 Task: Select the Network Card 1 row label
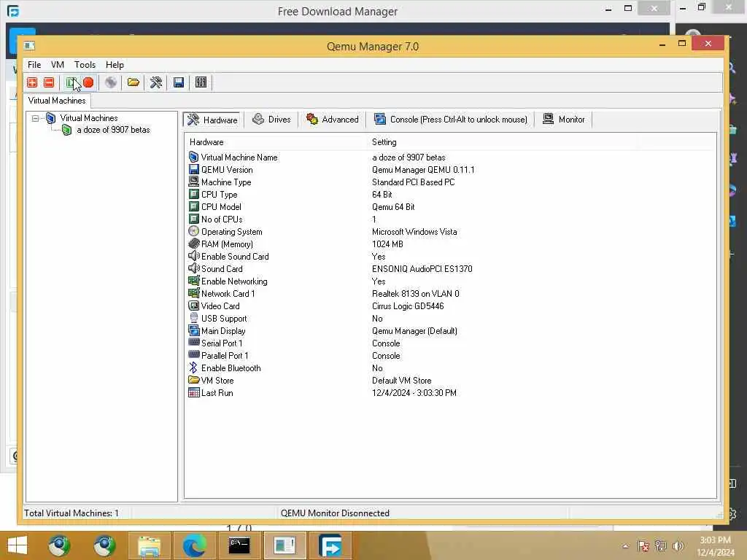tap(228, 294)
